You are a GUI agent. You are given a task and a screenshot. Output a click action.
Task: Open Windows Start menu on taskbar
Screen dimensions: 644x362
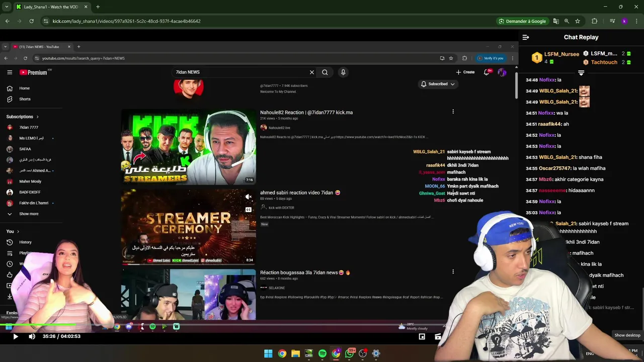pyautogui.click(x=268, y=353)
